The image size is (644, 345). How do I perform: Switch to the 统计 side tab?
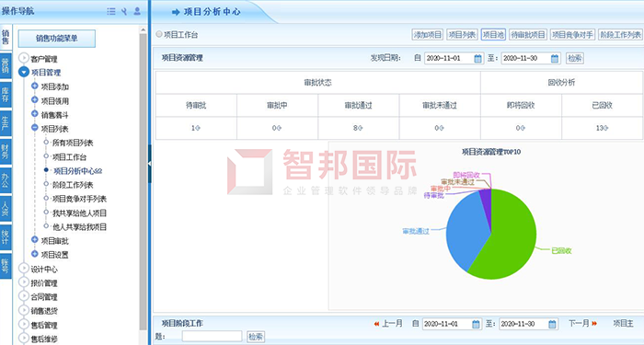click(6, 237)
